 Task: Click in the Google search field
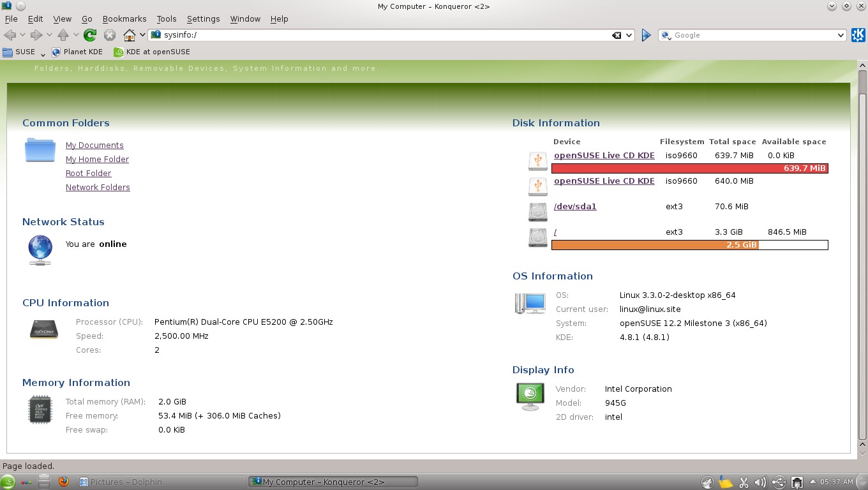(x=753, y=36)
